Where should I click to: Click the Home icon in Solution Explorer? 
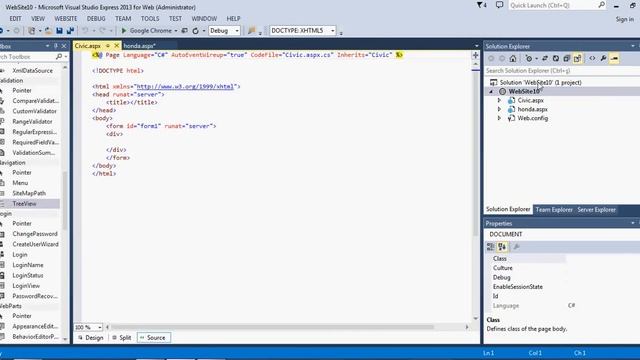tap(513, 58)
